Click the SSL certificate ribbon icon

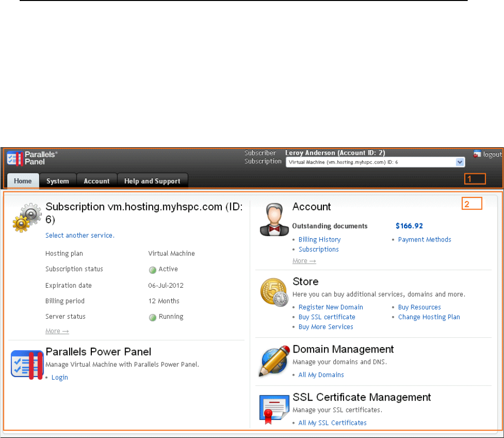(x=274, y=410)
